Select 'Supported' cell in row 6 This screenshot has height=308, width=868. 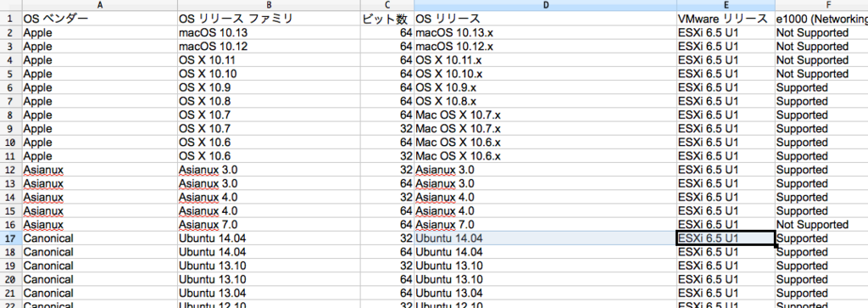point(821,87)
